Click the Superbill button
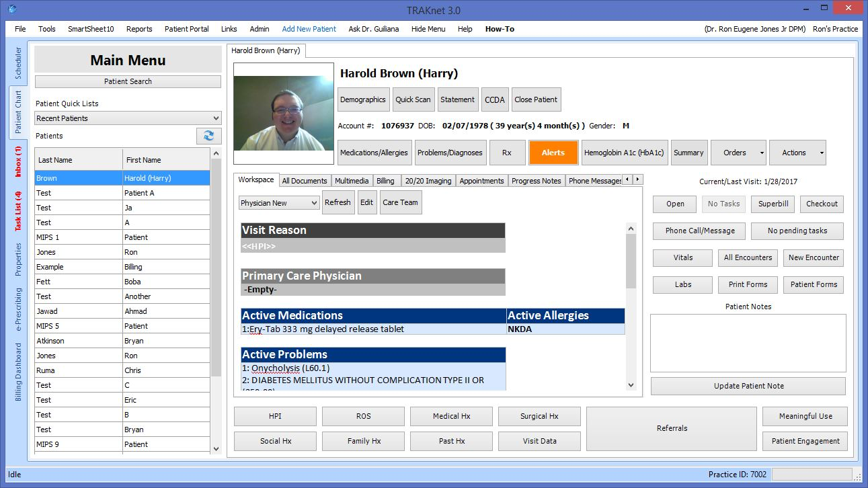The width and height of the screenshot is (868, 488). [x=774, y=204]
